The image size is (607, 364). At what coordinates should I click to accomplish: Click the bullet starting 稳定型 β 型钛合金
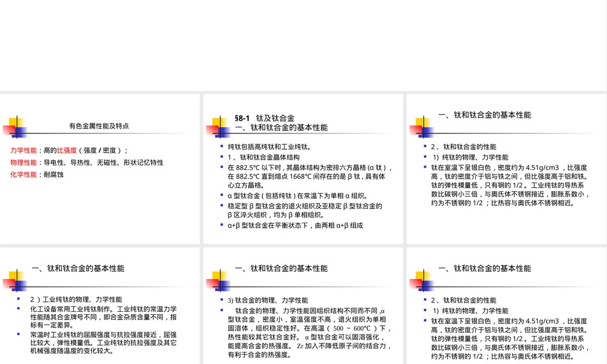(x=305, y=211)
